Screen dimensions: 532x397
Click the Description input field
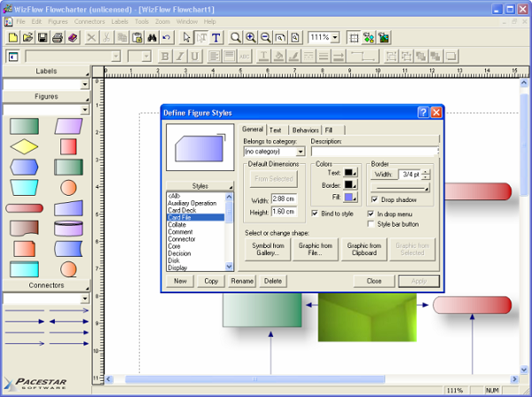tap(374, 152)
